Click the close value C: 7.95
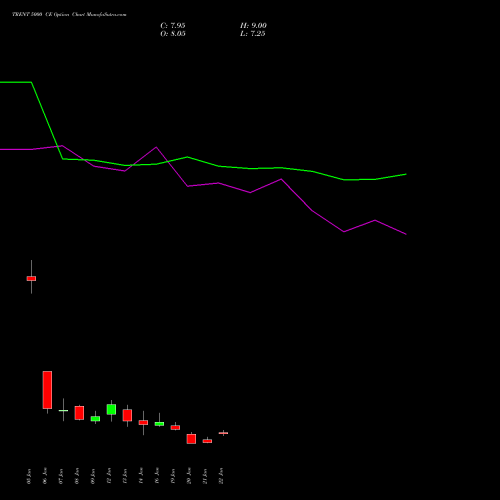Image resolution: width=500 pixels, height=500 pixels. (x=173, y=26)
